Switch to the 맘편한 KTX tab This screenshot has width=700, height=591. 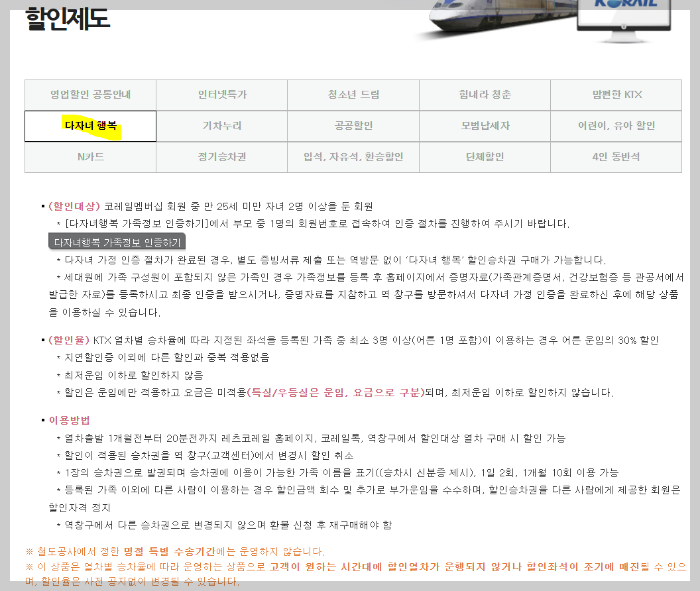click(x=616, y=95)
